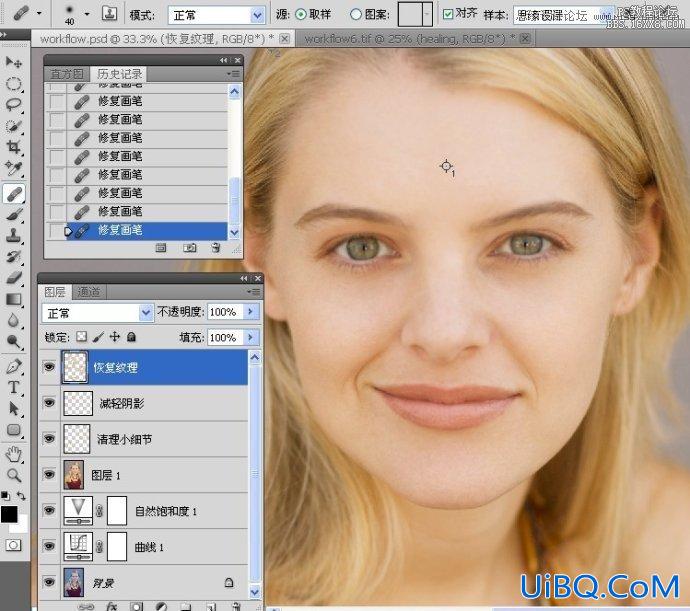This screenshot has width=690, height=611.
Task: Select the 背景 layer thumbnail
Action: tap(73, 582)
